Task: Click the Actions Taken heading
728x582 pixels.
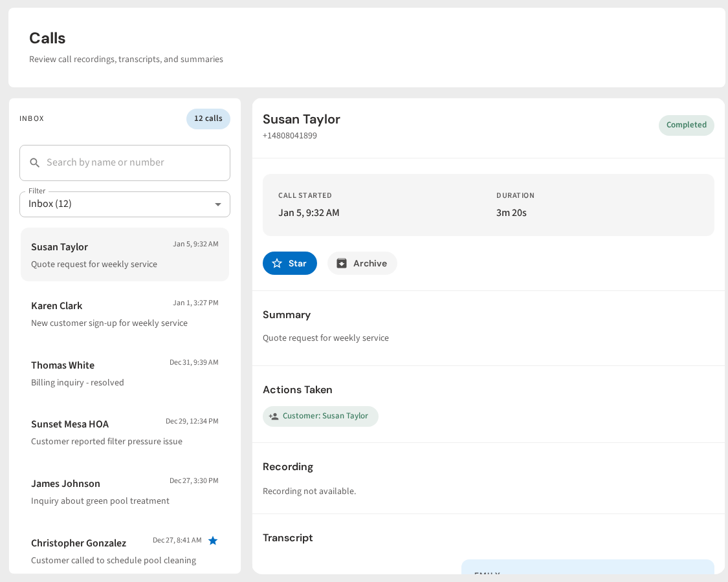Action: tap(298, 390)
